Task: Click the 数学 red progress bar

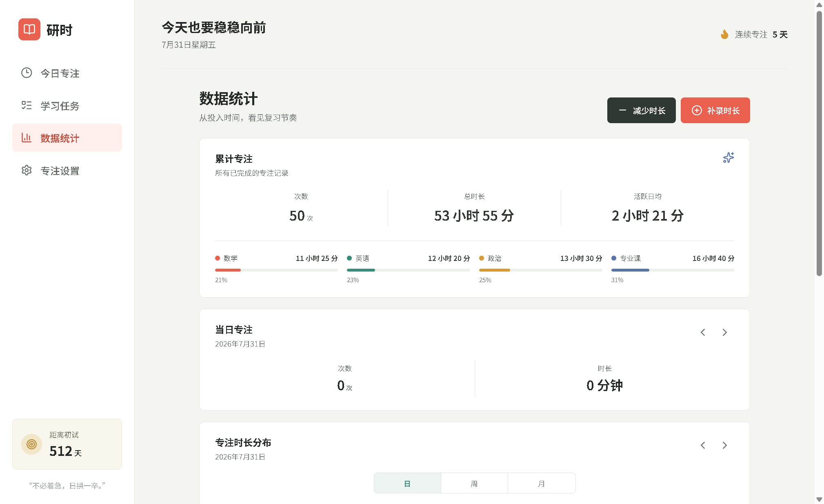Action: coord(228,270)
